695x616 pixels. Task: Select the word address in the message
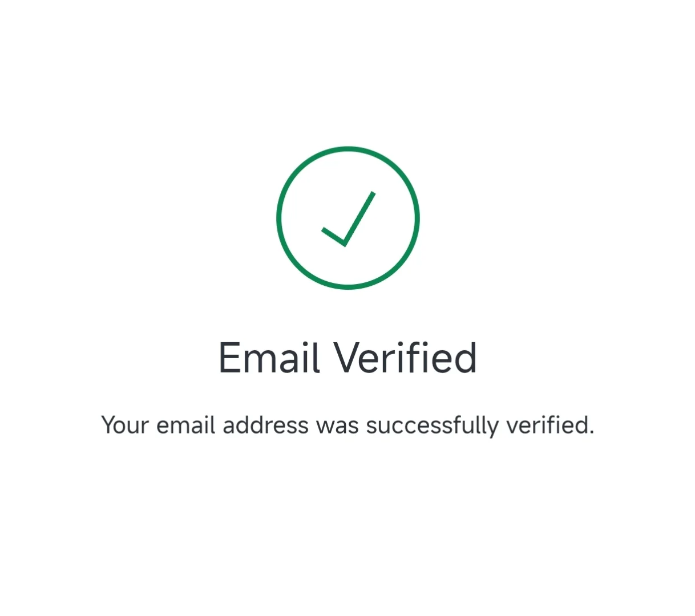(x=265, y=425)
